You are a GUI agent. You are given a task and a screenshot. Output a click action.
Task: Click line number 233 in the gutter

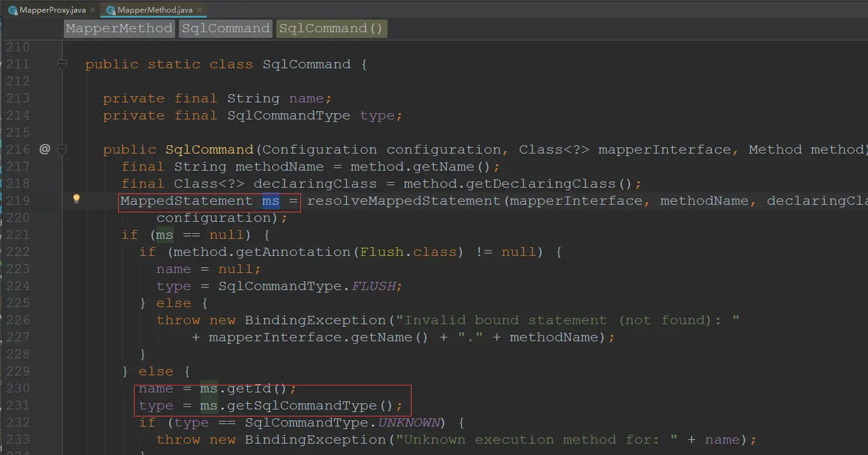click(17, 439)
